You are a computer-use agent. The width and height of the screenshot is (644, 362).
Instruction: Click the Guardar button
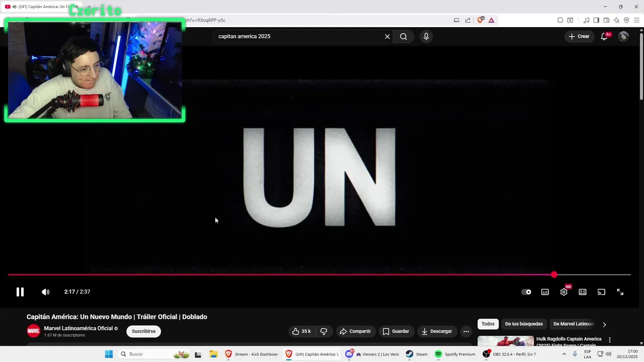tap(396, 331)
